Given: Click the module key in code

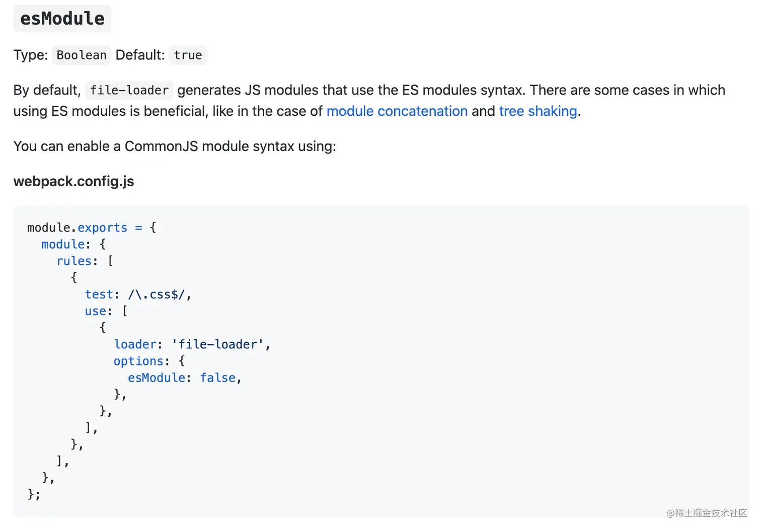Looking at the screenshot, I should (63, 245).
